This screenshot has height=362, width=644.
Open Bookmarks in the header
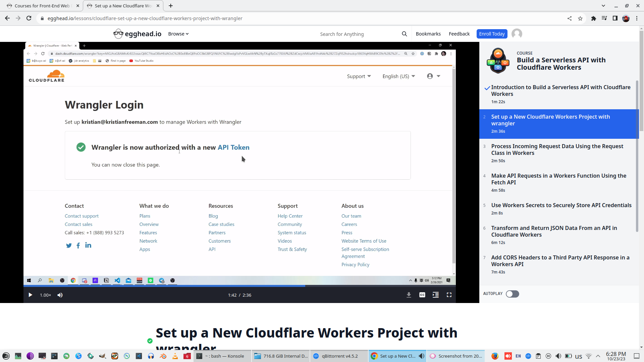[428, 34]
